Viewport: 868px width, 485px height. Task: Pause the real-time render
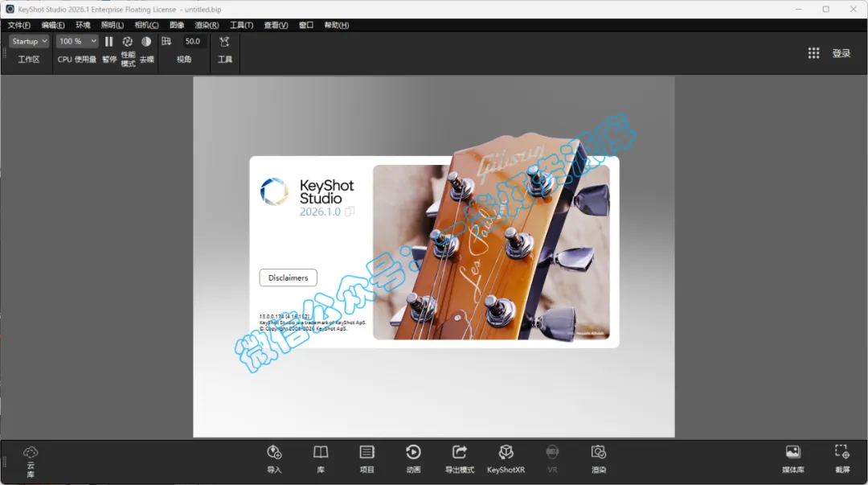click(109, 42)
